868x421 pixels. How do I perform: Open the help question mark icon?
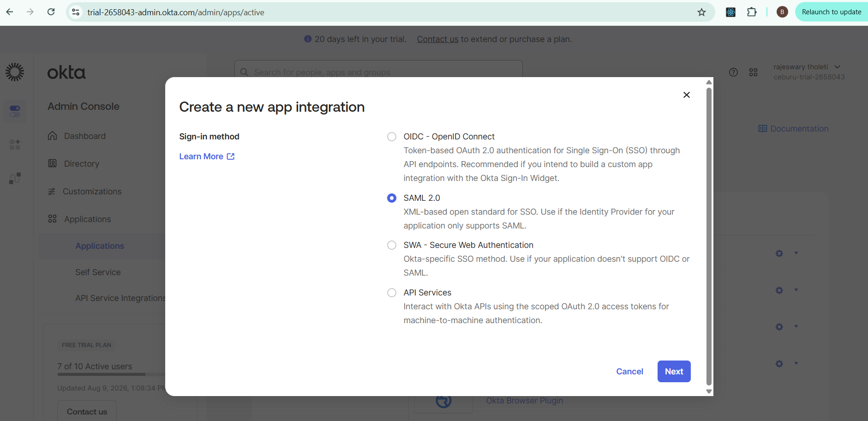point(733,72)
